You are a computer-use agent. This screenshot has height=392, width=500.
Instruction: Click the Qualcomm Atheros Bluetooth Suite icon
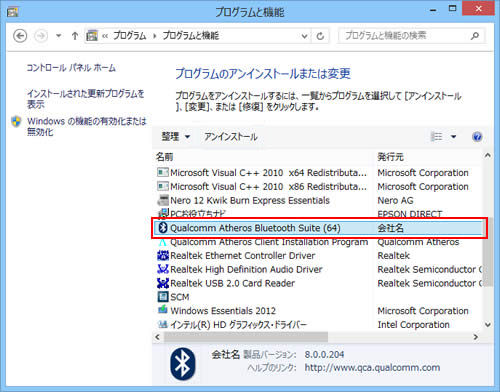(163, 228)
